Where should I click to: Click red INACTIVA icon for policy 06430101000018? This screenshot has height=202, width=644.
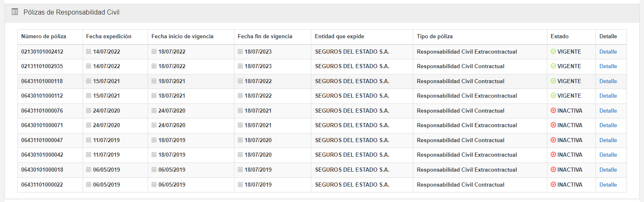tap(553, 170)
